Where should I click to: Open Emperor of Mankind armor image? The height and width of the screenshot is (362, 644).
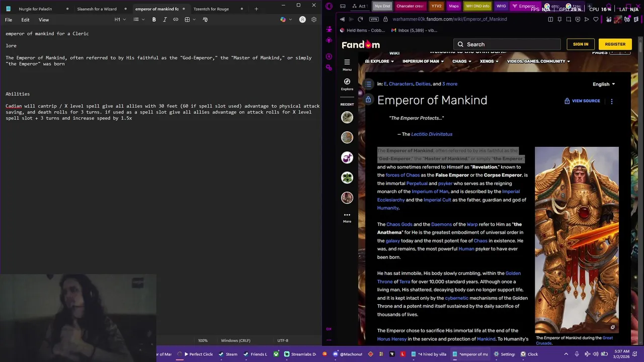[577, 240]
